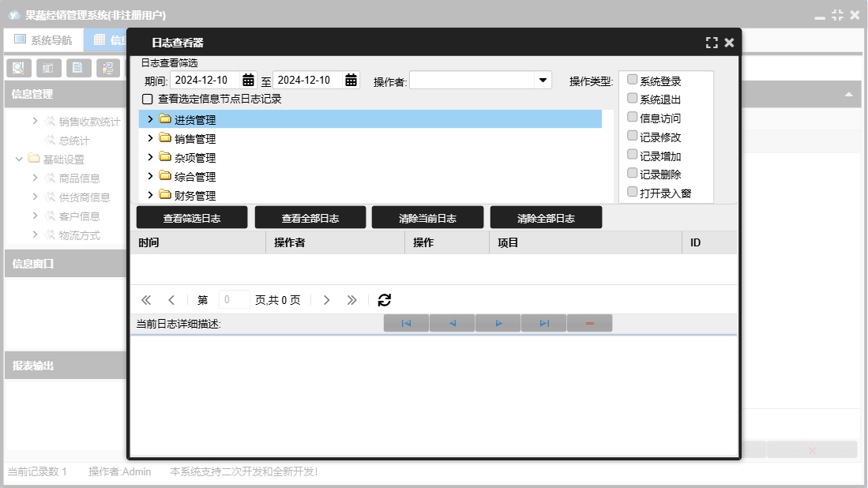Switch to the 系统导航 tab
868x488 pixels.
coord(43,39)
